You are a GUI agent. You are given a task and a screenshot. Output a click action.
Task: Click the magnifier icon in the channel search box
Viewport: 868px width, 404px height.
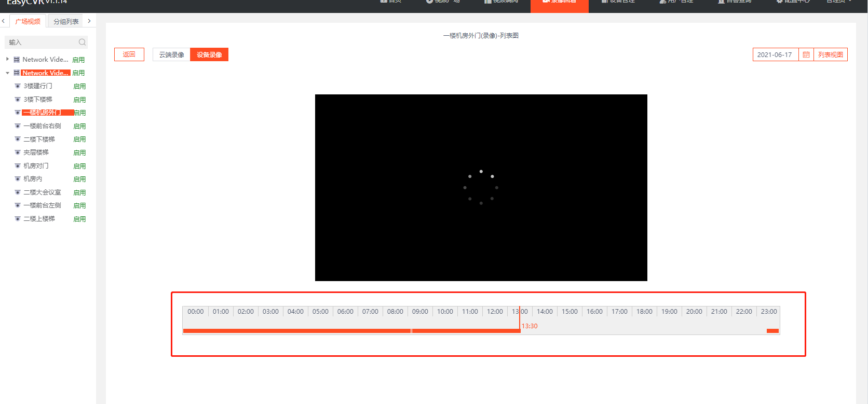coord(82,42)
